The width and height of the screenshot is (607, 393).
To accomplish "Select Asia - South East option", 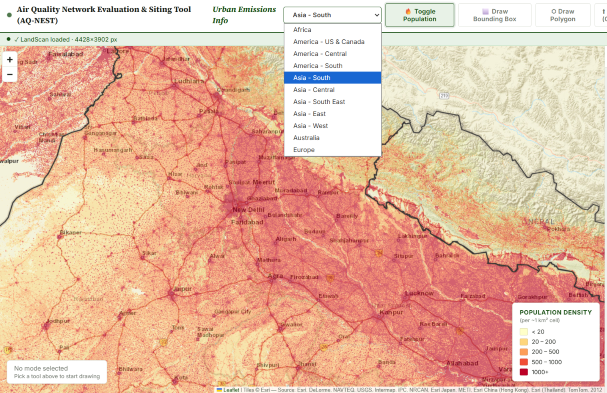I will pyautogui.click(x=333, y=101).
